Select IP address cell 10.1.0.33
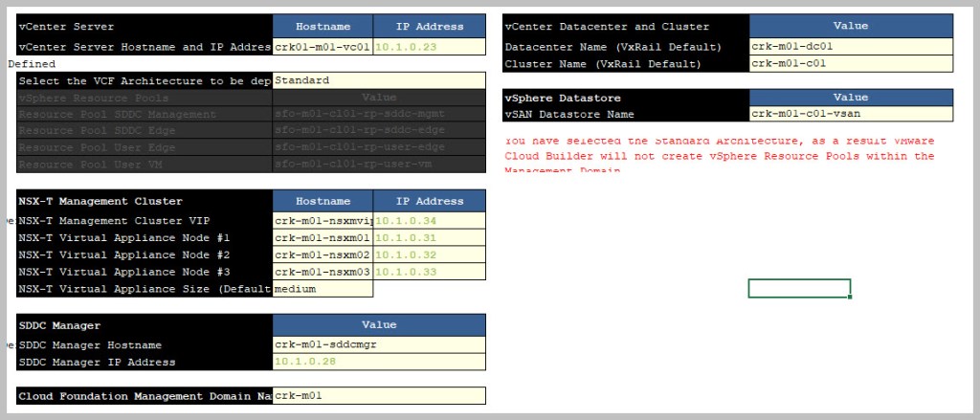This screenshot has height=420, width=980. click(x=430, y=272)
